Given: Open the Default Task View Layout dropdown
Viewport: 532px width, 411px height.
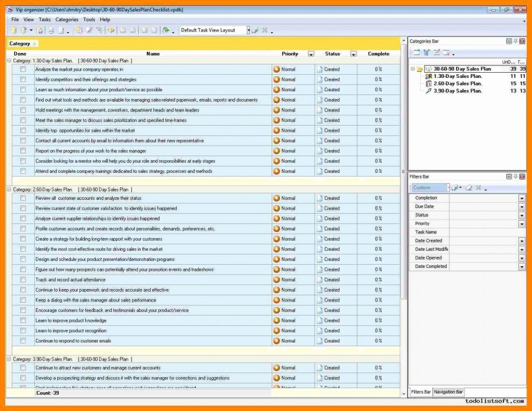Looking at the screenshot, I should (x=248, y=30).
